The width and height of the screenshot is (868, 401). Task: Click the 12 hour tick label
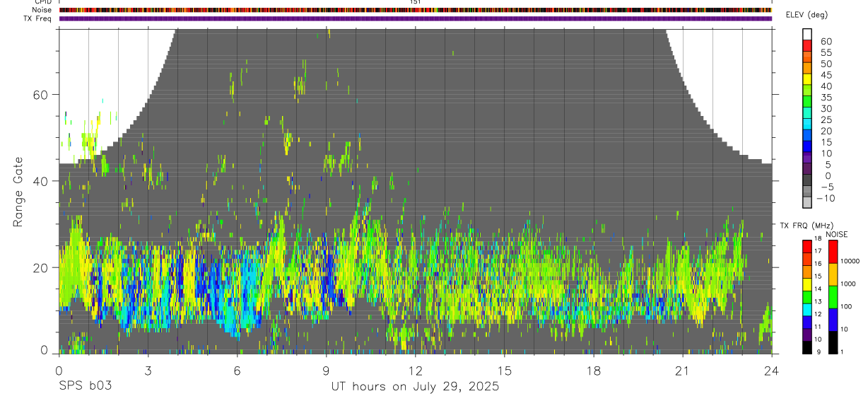[416, 371]
